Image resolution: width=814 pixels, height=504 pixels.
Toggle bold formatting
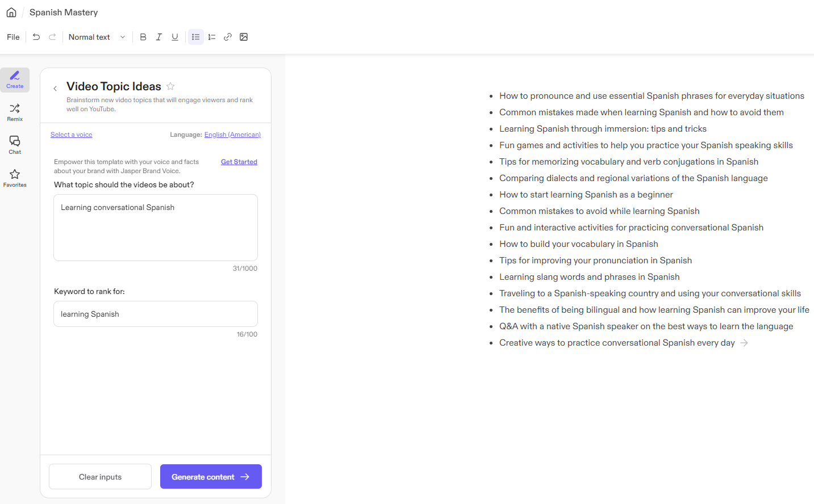coord(143,37)
